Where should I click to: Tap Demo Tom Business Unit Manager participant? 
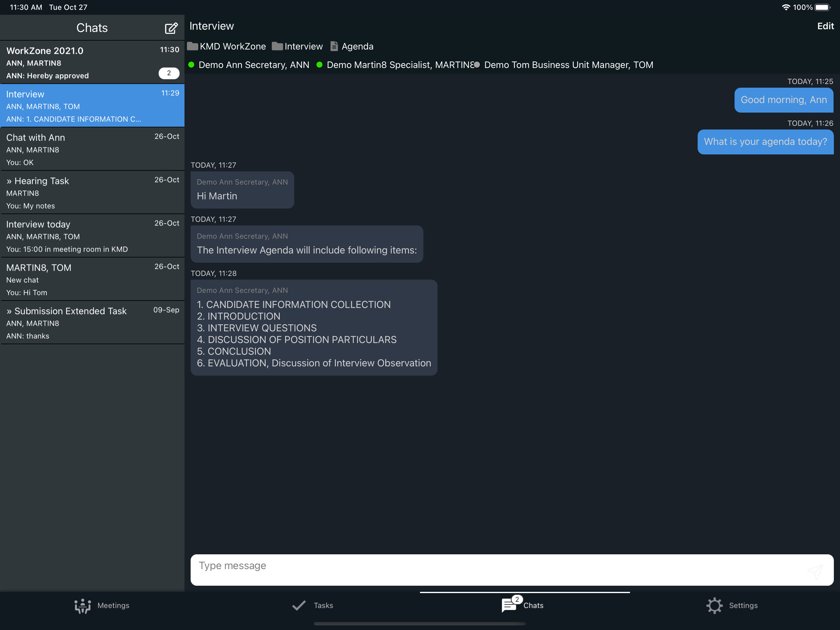coord(568,65)
